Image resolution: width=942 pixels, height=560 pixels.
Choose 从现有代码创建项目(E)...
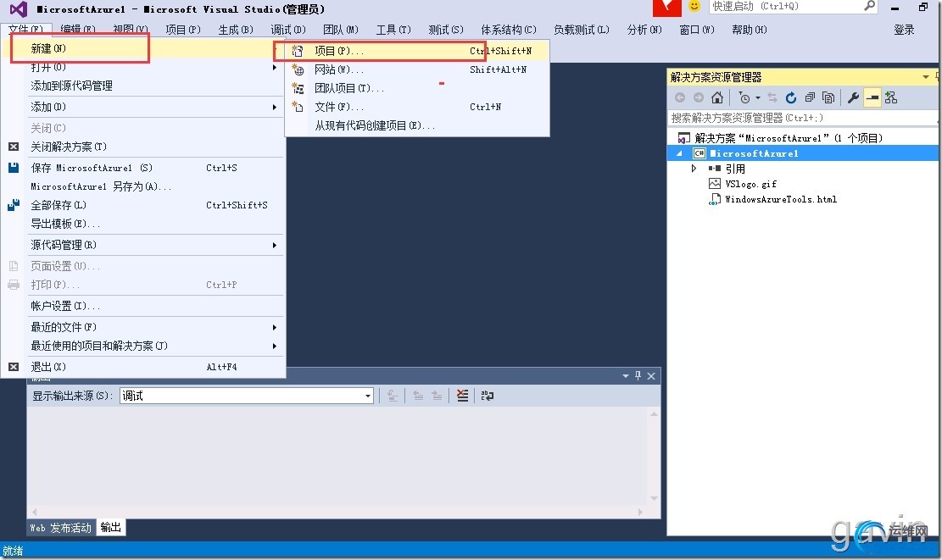point(417,125)
